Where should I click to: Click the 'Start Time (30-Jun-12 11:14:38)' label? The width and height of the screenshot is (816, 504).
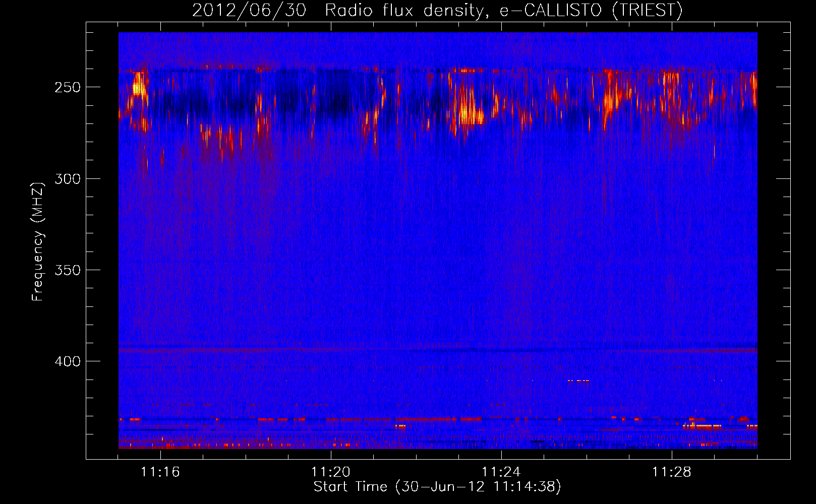coord(437,487)
